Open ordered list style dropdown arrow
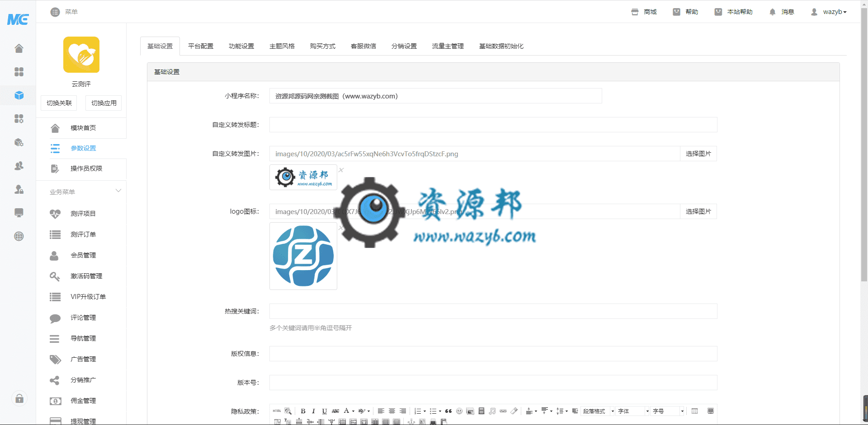868x425 pixels. [x=425, y=411]
